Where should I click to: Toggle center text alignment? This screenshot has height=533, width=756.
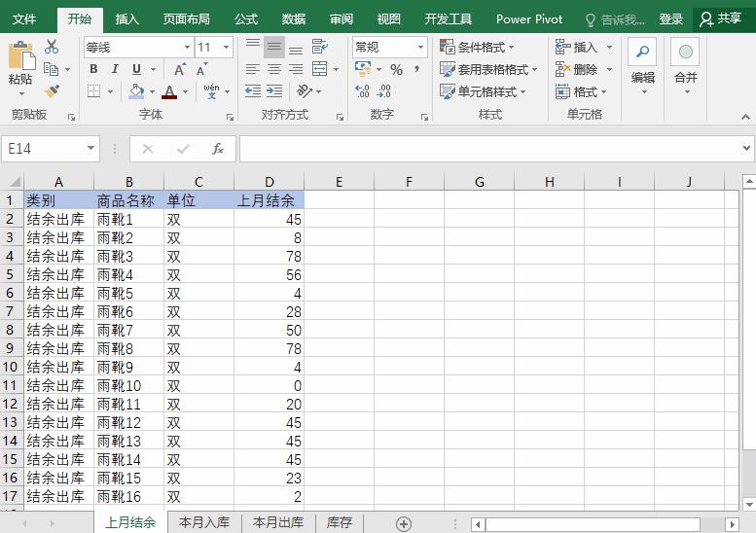click(274, 69)
